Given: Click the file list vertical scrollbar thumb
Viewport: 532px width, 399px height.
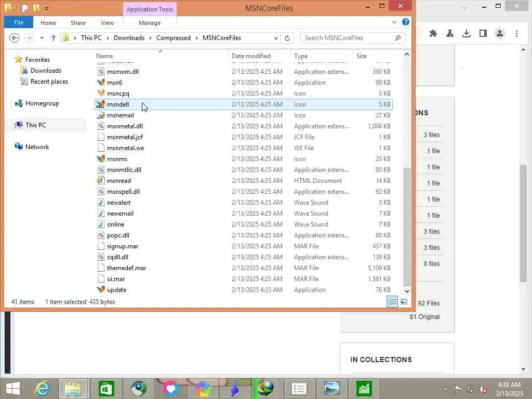Looking at the screenshot, I should (x=407, y=227).
